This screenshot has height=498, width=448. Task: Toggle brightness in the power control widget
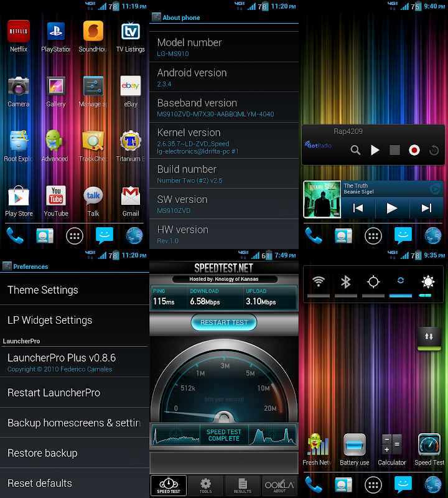tap(427, 283)
